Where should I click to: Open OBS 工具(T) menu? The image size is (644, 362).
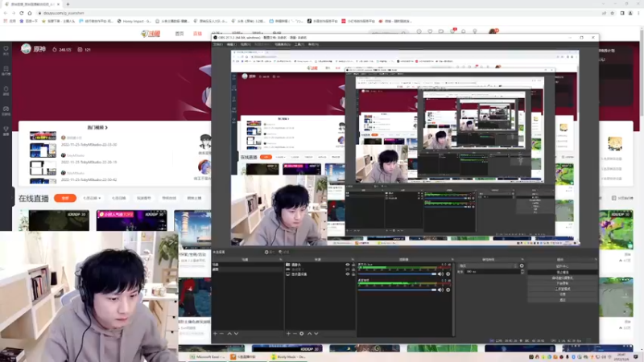click(x=299, y=44)
